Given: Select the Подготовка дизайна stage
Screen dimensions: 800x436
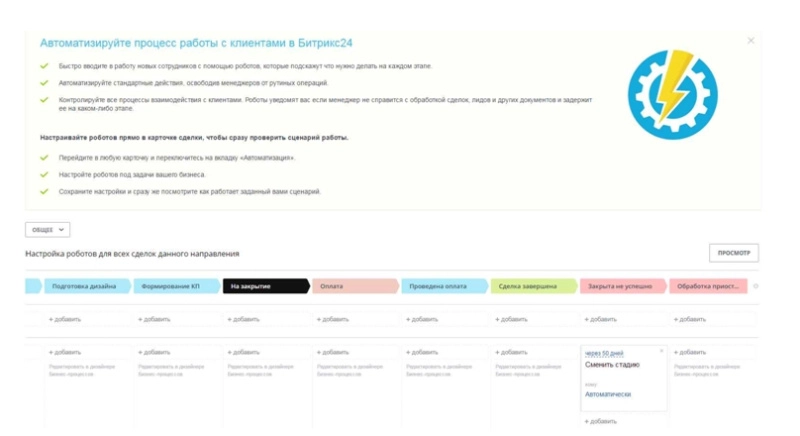Looking at the screenshot, I should point(84,286).
